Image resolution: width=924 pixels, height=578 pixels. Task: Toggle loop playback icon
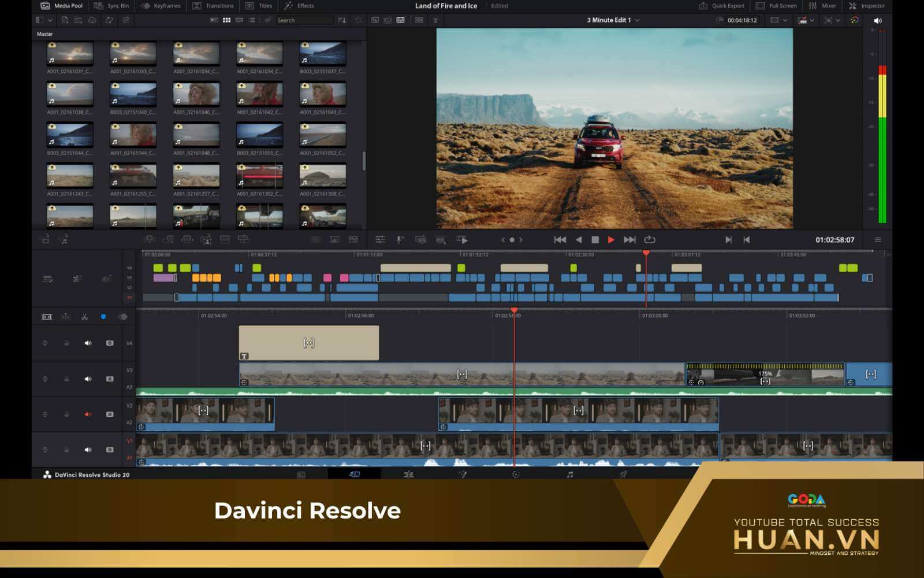(650, 240)
